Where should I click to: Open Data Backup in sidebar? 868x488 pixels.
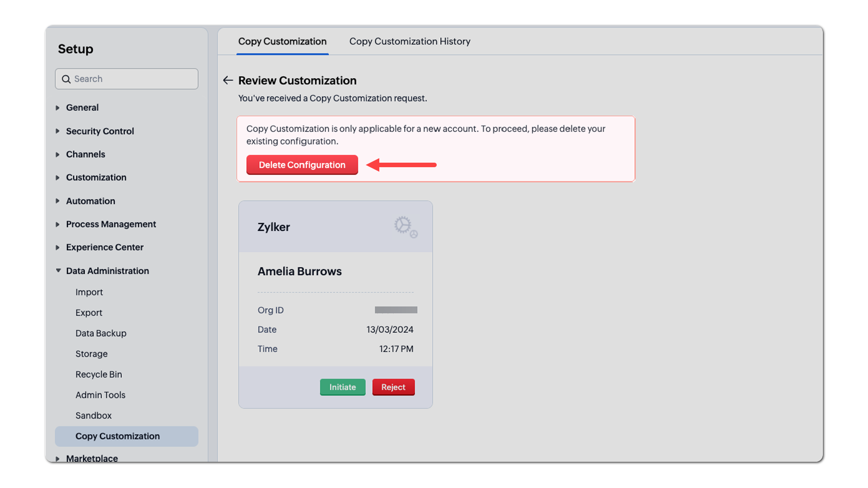click(101, 333)
